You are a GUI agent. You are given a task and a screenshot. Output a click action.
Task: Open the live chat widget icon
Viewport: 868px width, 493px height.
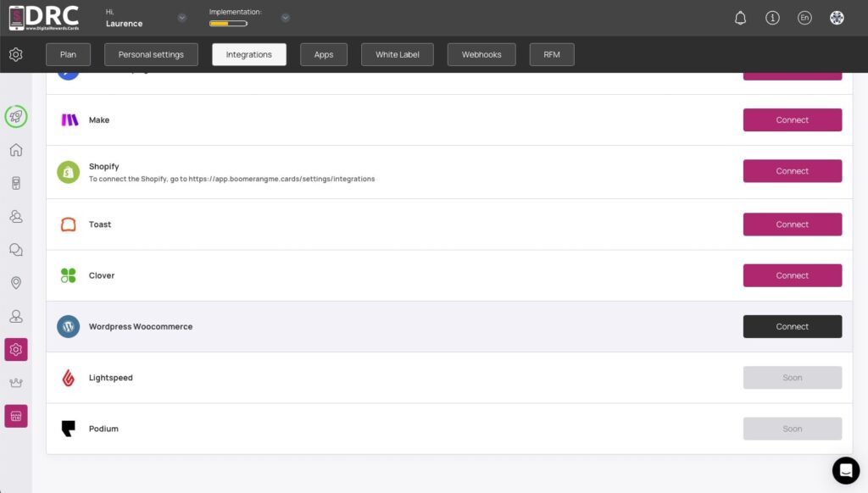tap(846, 470)
